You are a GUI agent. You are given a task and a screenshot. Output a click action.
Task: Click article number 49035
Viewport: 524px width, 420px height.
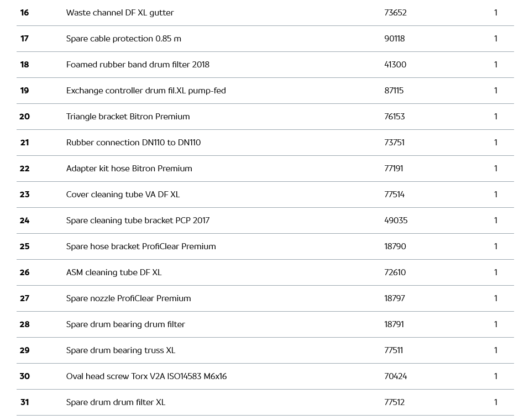pos(396,221)
